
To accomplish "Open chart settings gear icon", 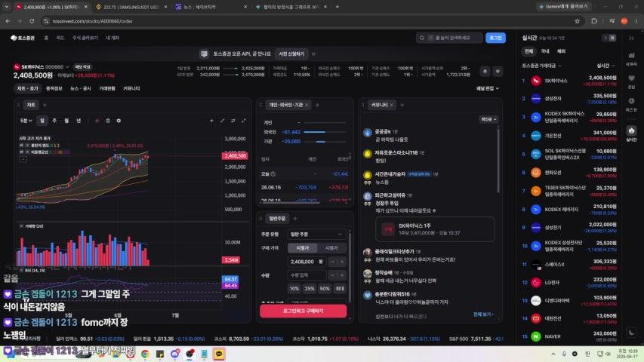I will [119, 121].
